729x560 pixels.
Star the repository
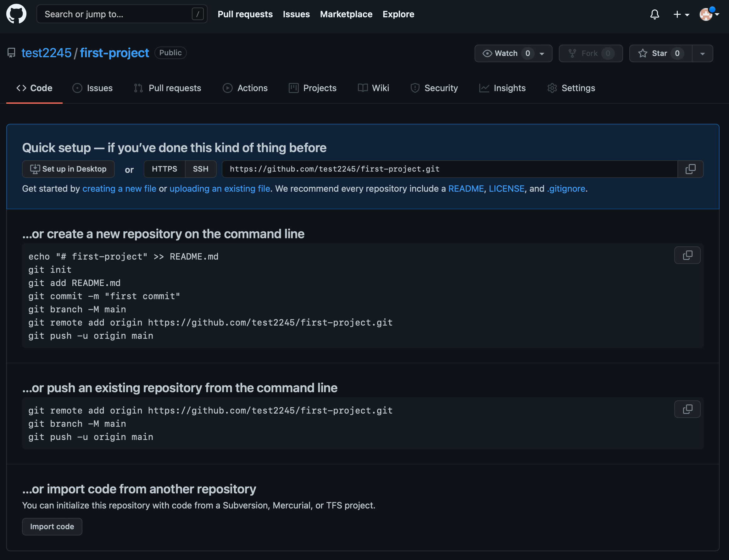click(661, 53)
